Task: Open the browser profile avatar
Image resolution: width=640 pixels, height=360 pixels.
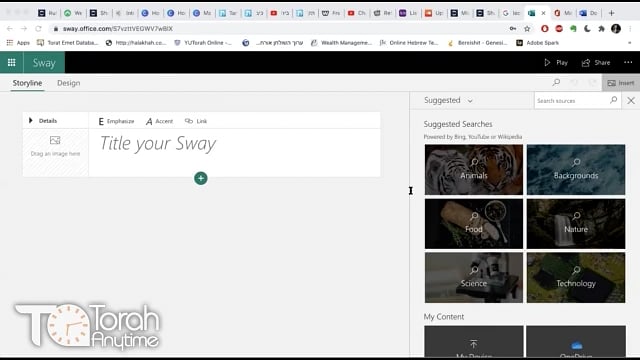Action: coord(616,29)
